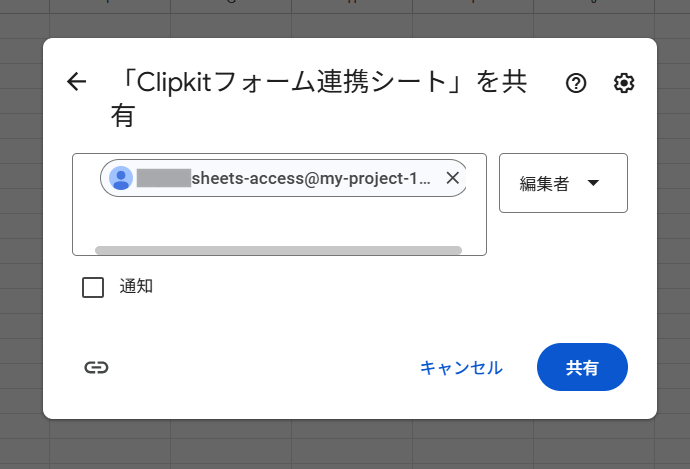Open the 編集者 role dropdown

coord(563,183)
